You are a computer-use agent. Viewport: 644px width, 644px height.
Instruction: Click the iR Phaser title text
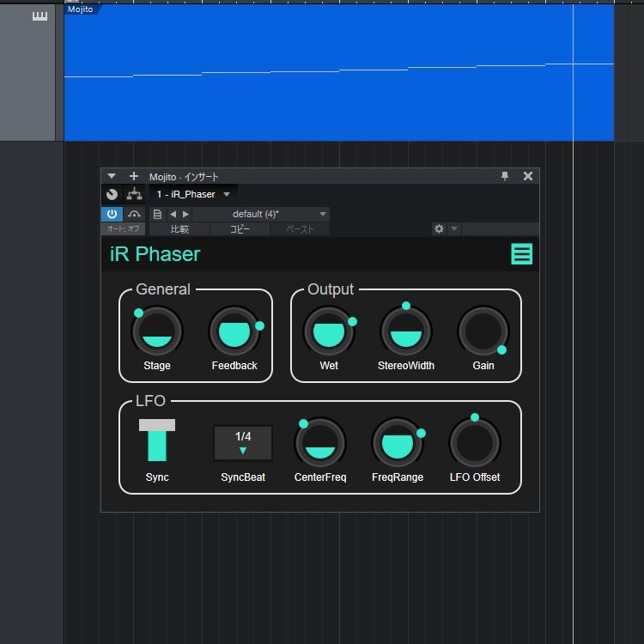pos(155,254)
